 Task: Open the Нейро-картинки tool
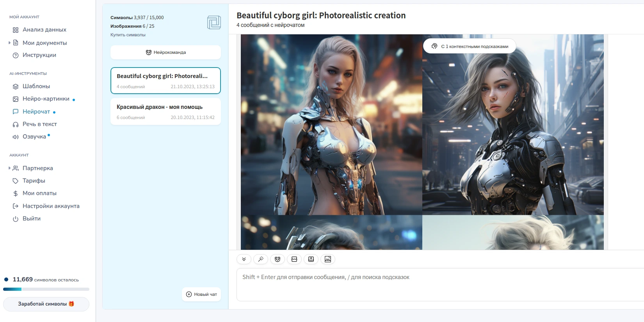pos(46,99)
